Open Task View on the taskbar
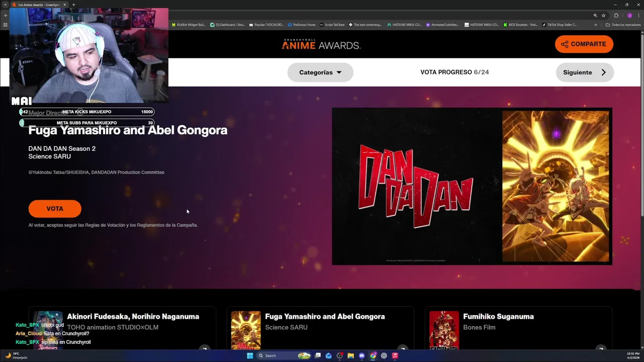 click(317, 355)
